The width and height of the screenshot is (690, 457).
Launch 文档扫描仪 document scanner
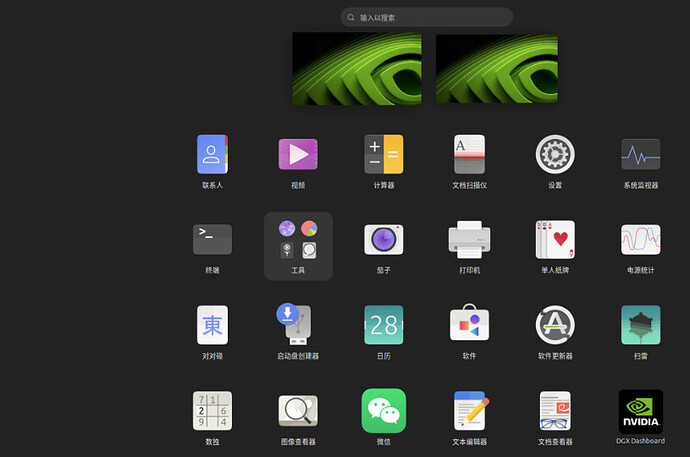[x=469, y=155]
